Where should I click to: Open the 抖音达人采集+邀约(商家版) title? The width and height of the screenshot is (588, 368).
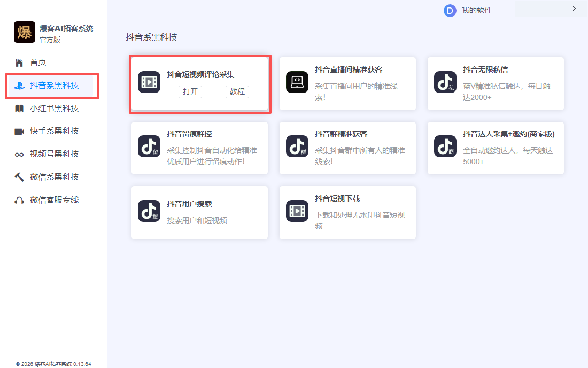(508, 134)
